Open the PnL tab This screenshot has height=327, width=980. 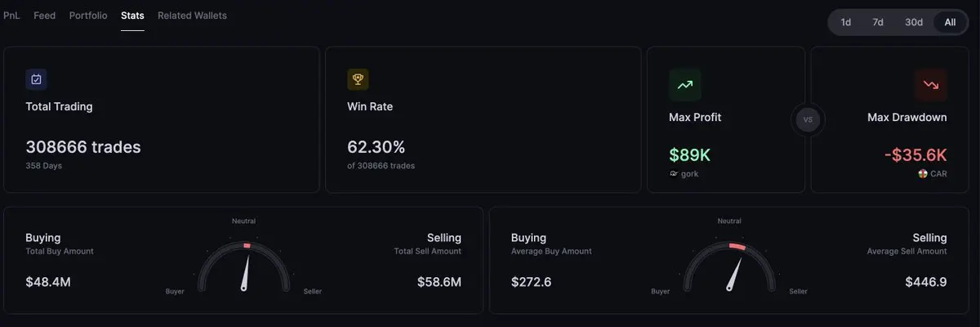coord(11,16)
